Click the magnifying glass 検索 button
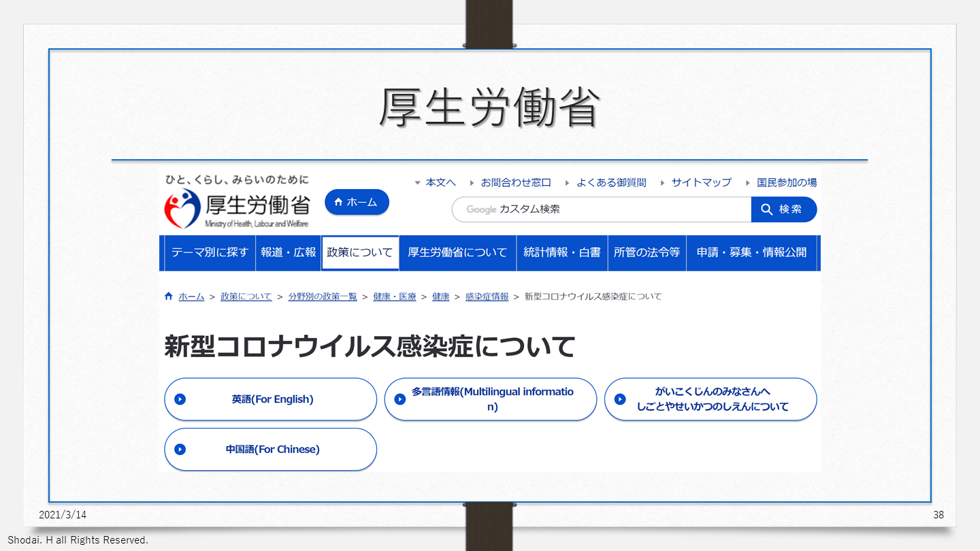This screenshot has width=980, height=551. 783,210
